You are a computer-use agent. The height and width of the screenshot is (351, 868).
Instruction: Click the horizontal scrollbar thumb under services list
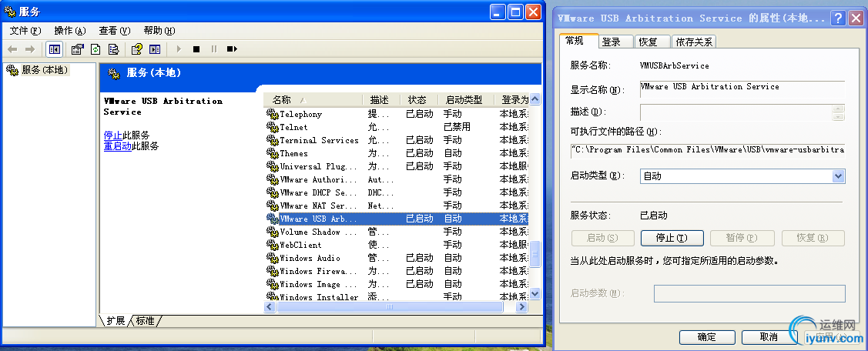(x=390, y=306)
